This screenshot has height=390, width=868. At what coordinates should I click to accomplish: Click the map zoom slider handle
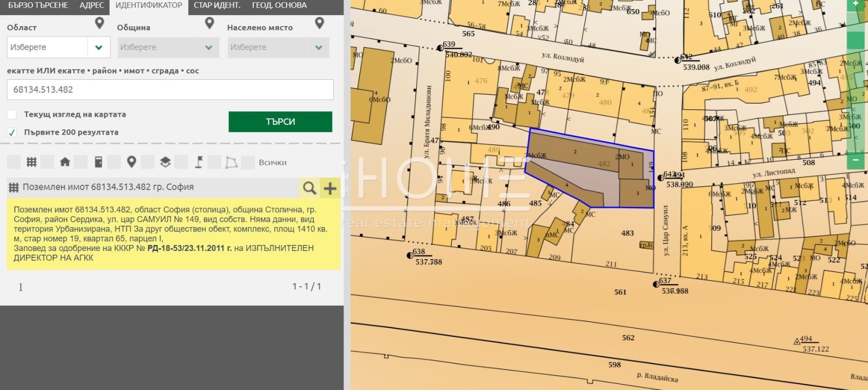tap(856, 41)
